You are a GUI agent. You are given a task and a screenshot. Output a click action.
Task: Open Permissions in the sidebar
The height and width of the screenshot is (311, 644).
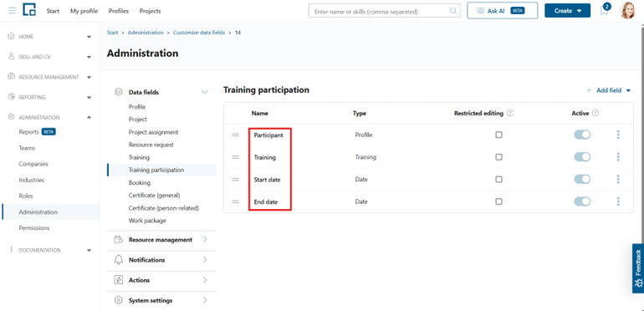click(x=34, y=227)
